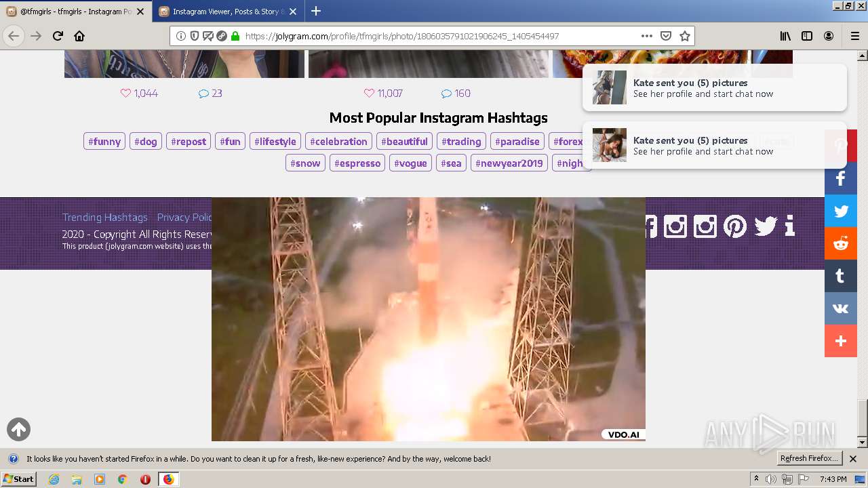Open the #paradise hashtag

pyautogui.click(x=517, y=142)
